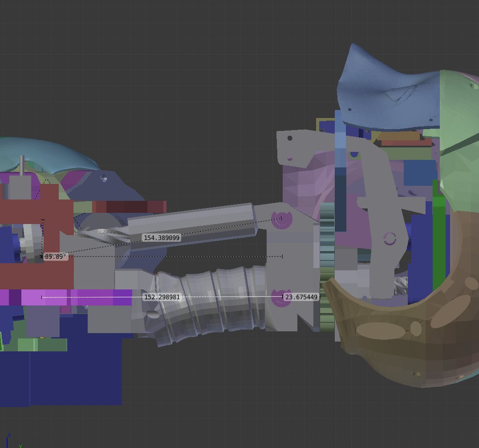Click the 23.675449 measurement label

point(301,297)
